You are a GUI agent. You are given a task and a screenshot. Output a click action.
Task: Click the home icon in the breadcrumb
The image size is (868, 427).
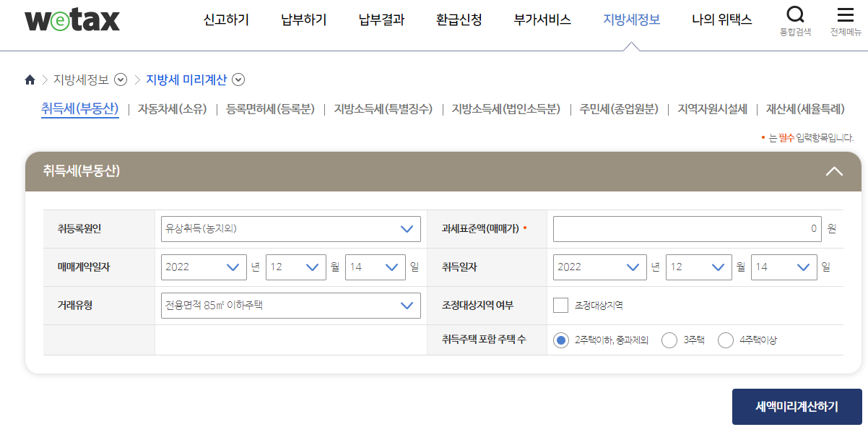coord(30,80)
